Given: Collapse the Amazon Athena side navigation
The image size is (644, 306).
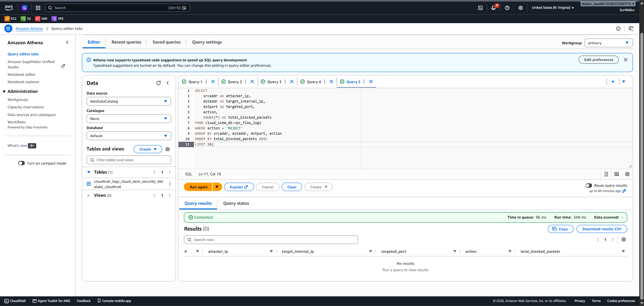Looking at the screenshot, I should coord(67,43).
